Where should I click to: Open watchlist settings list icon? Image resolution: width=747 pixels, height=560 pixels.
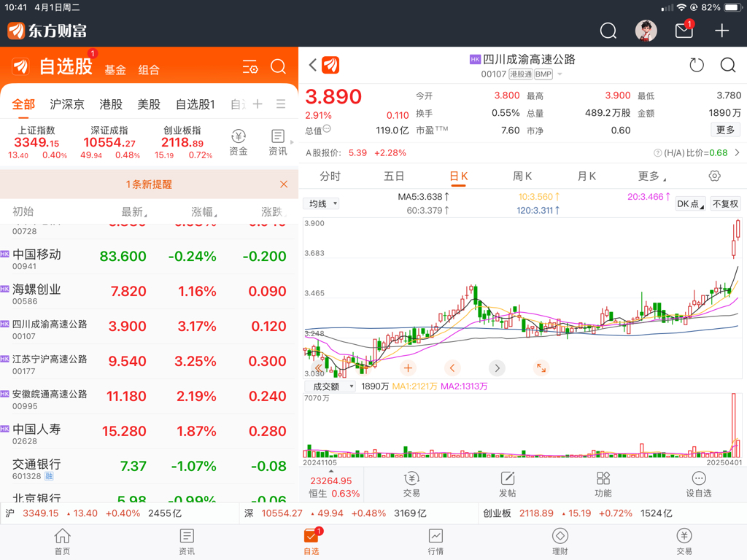coord(250,66)
